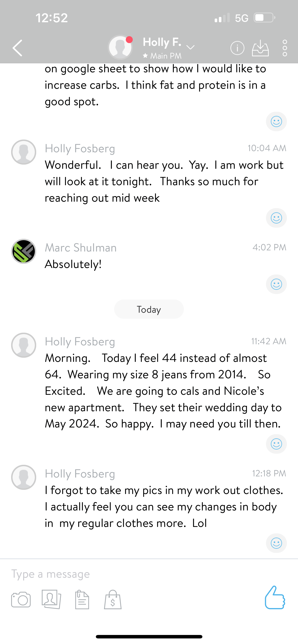Open Holly F. header profile picture

[120, 47]
